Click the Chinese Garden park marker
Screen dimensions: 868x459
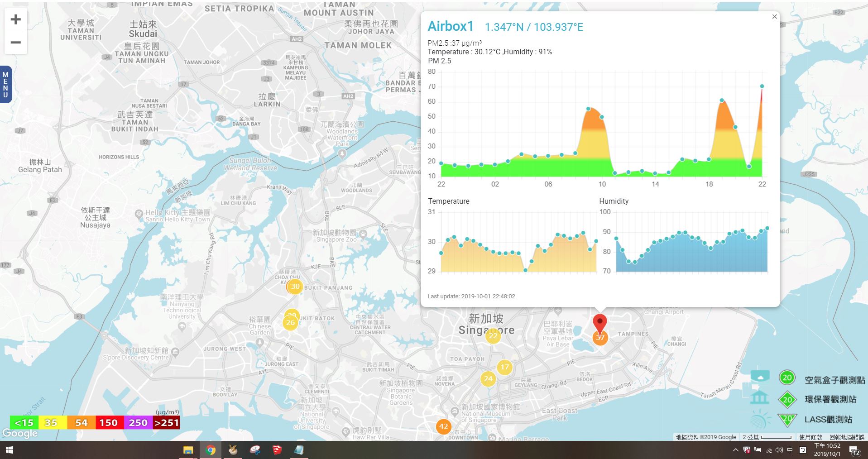click(x=260, y=342)
